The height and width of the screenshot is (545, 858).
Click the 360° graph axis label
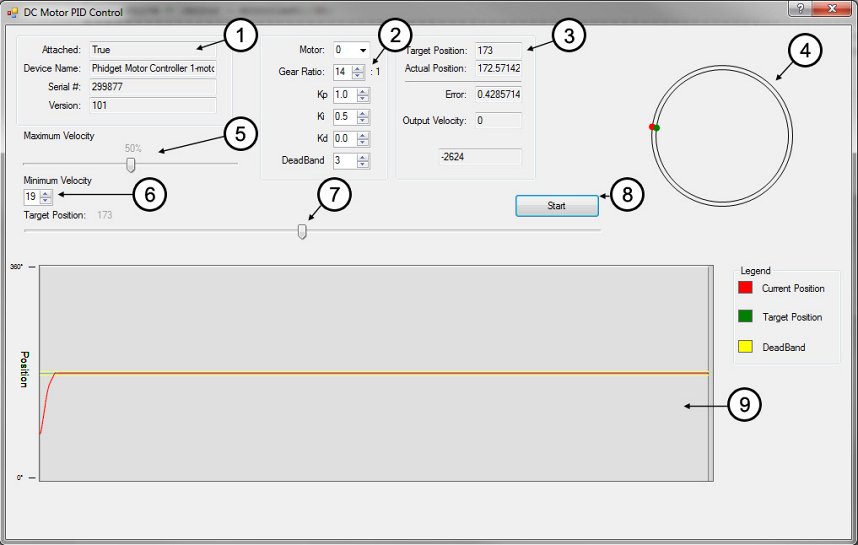click(x=16, y=266)
